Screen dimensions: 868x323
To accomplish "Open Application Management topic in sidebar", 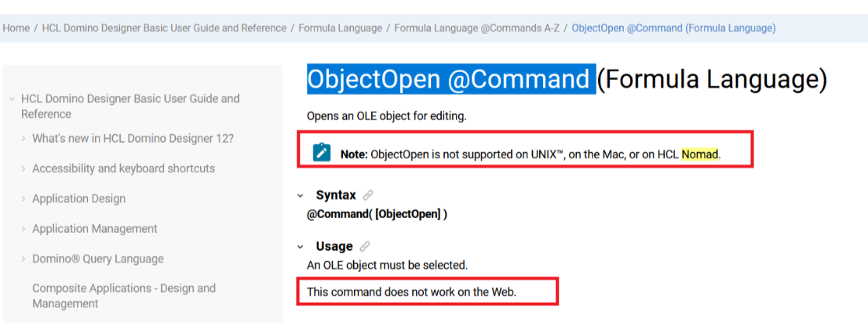I will point(95,228).
